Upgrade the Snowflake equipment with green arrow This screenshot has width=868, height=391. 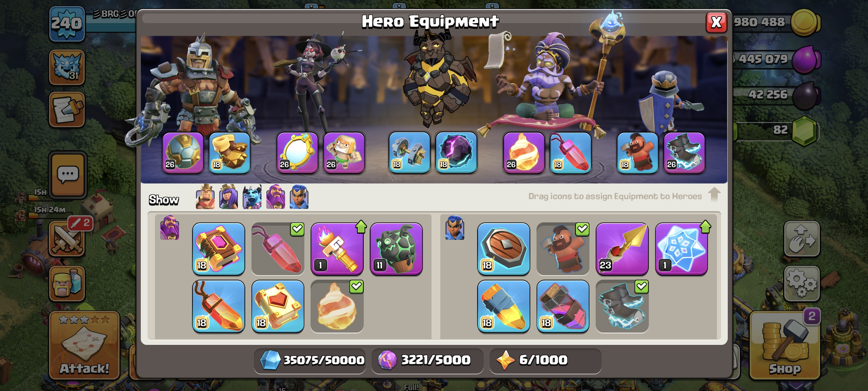(x=681, y=249)
